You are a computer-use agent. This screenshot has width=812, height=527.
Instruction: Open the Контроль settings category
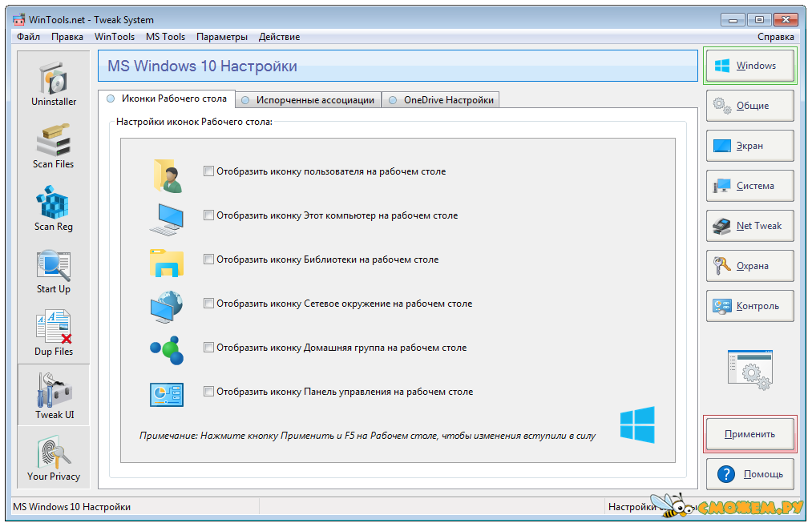[x=749, y=306]
